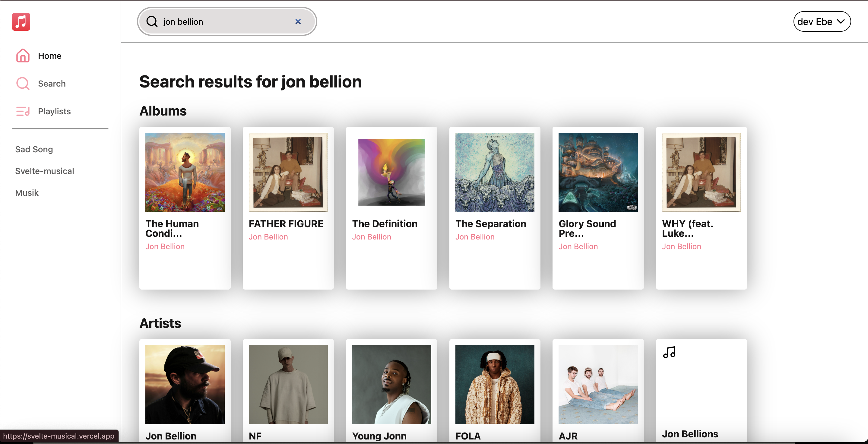Click the Young Jonn artist name

[379, 436]
